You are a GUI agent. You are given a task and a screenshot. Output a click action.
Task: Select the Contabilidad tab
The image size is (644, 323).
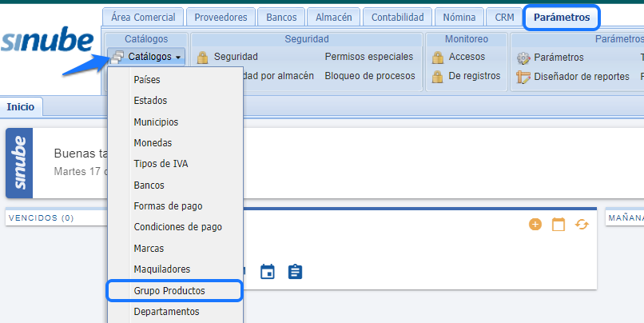[398, 18]
